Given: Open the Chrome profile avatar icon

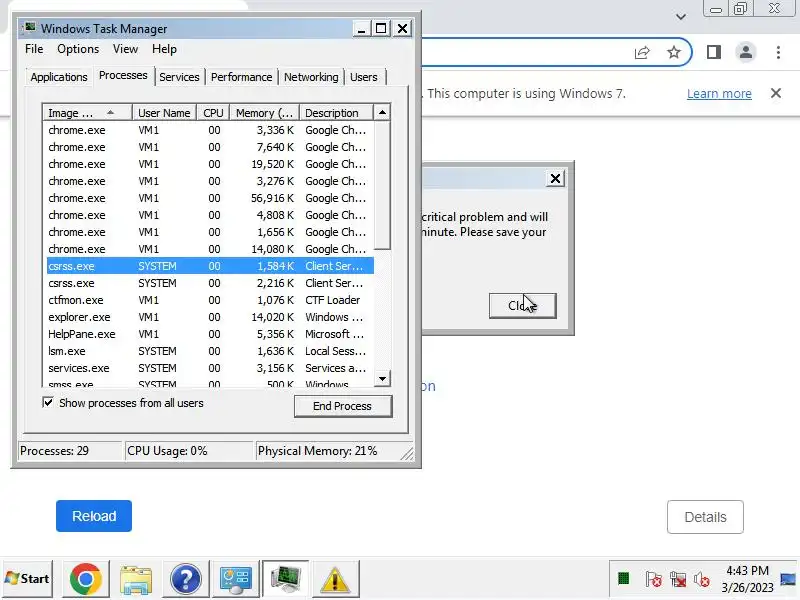Looking at the screenshot, I should [x=745, y=52].
